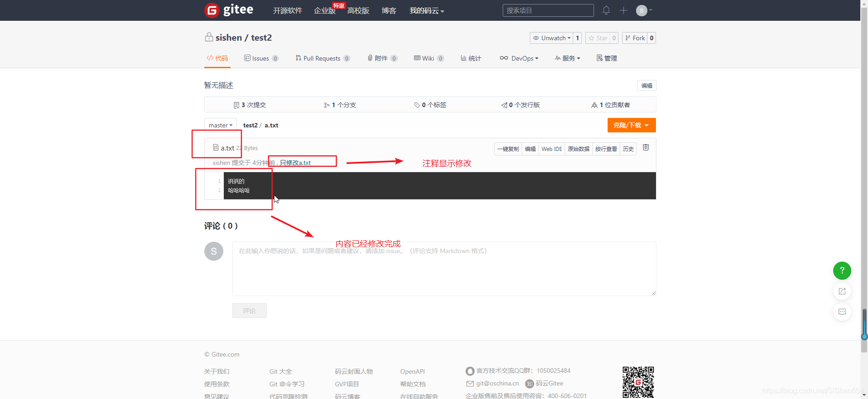Image resolution: width=868 pixels, height=399 pixels.
Task: Open the 码云封面人物 footer link
Action: tap(354, 371)
